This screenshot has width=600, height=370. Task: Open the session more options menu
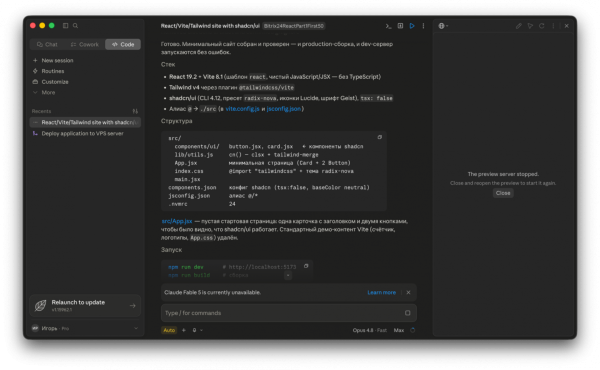pyautogui.click(x=423, y=26)
